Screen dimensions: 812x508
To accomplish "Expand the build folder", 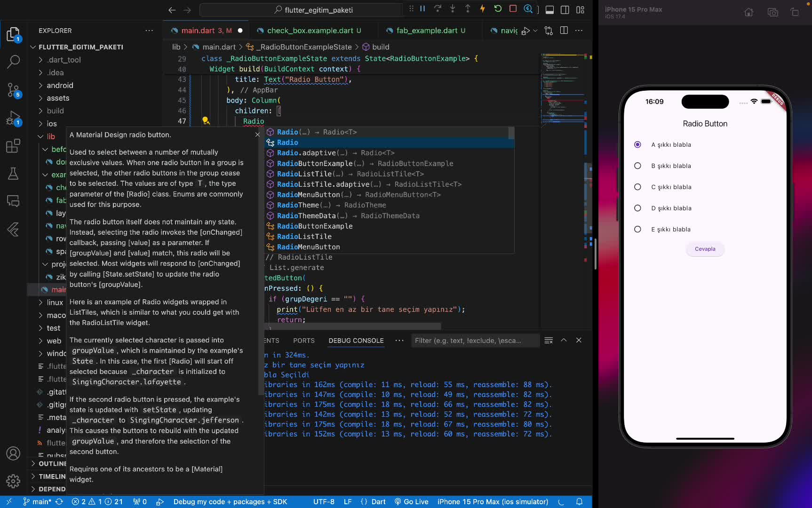I will coord(55,111).
